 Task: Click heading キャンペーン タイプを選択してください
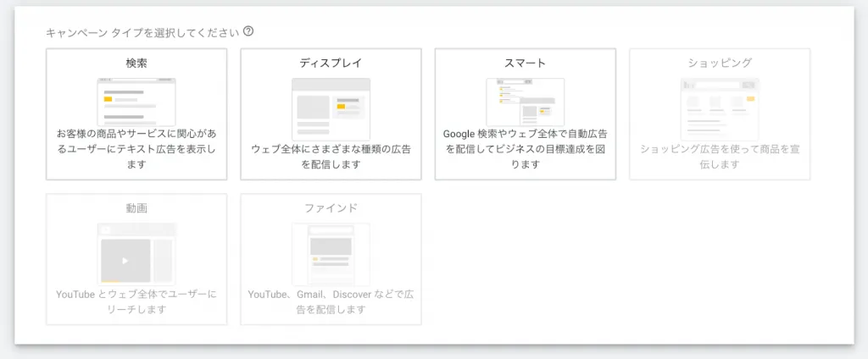coord(142,32)
